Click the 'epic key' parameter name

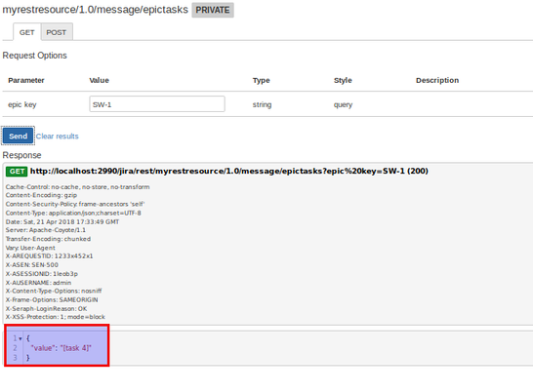[x=22, y=104]
